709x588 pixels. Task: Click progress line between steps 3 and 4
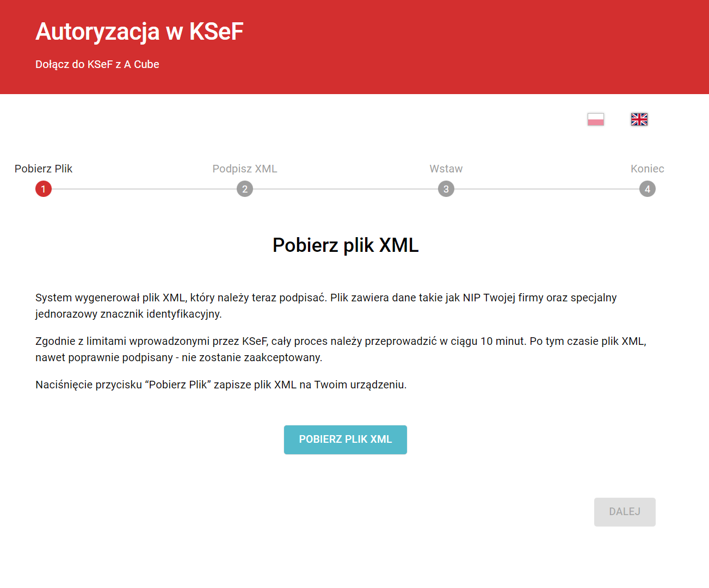[x=547, y=189]
